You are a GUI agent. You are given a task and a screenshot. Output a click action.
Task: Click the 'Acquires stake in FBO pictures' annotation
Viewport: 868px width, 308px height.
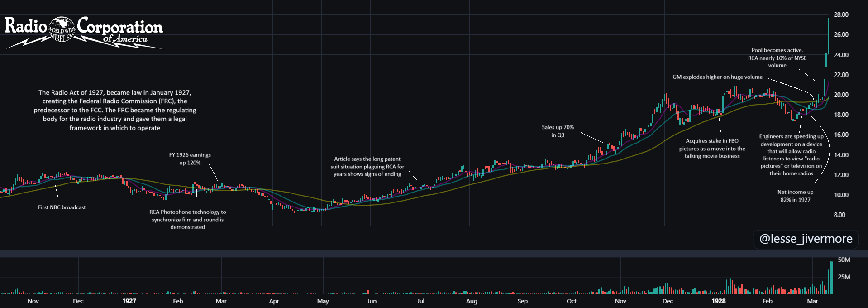(x=712, y=149)
